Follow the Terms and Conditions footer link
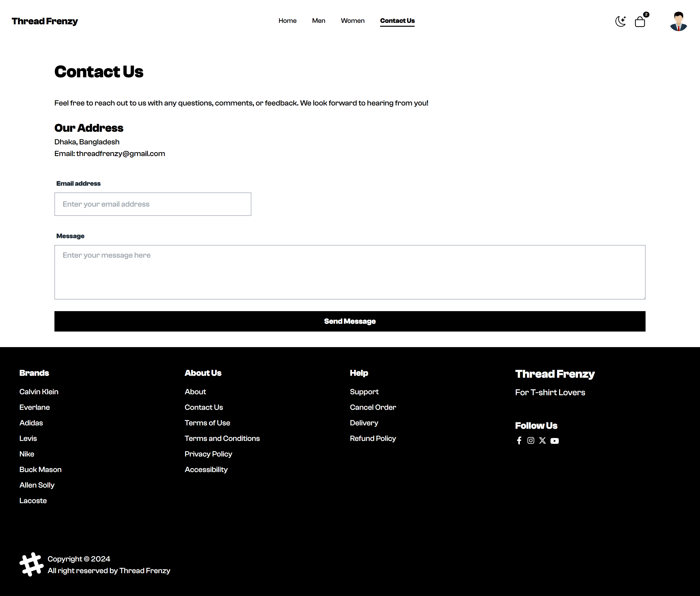This screenshot has height=596, width=700. pyautogui.click(x=222, y=438)
